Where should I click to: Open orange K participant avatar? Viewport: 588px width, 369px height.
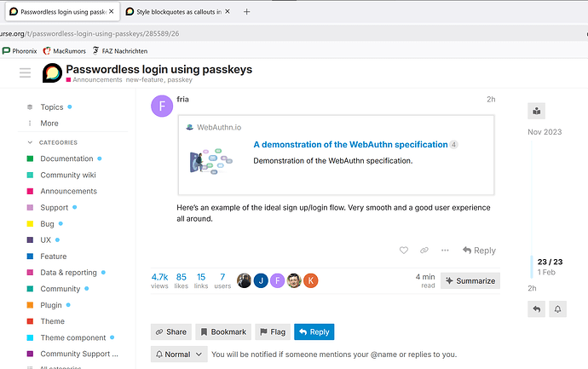tap(311, 280)
